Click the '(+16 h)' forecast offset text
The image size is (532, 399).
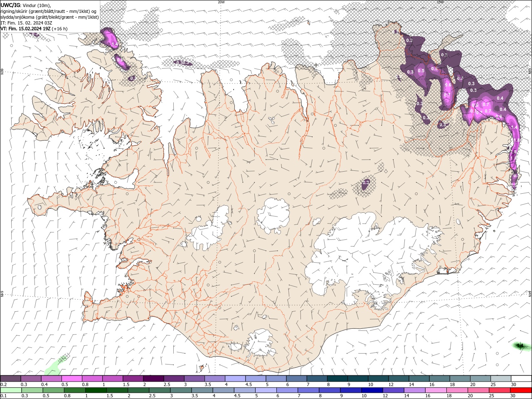(x=60, y=29)
